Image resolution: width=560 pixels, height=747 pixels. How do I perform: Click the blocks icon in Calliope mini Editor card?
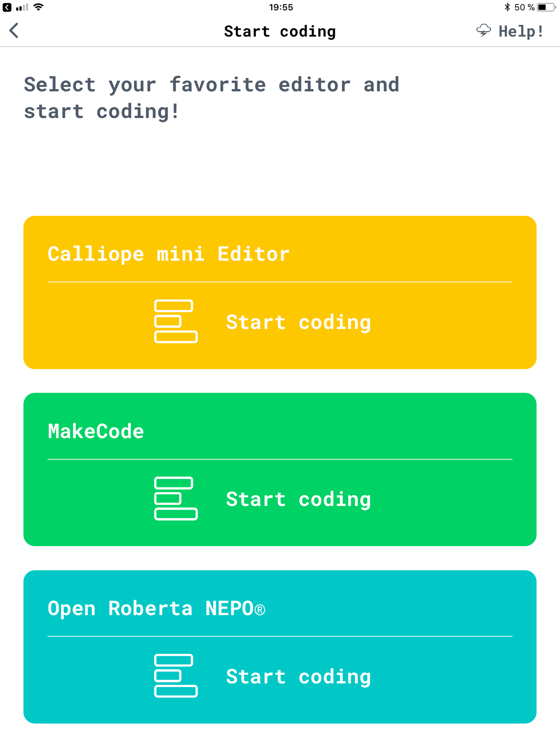tap(176, 321)
